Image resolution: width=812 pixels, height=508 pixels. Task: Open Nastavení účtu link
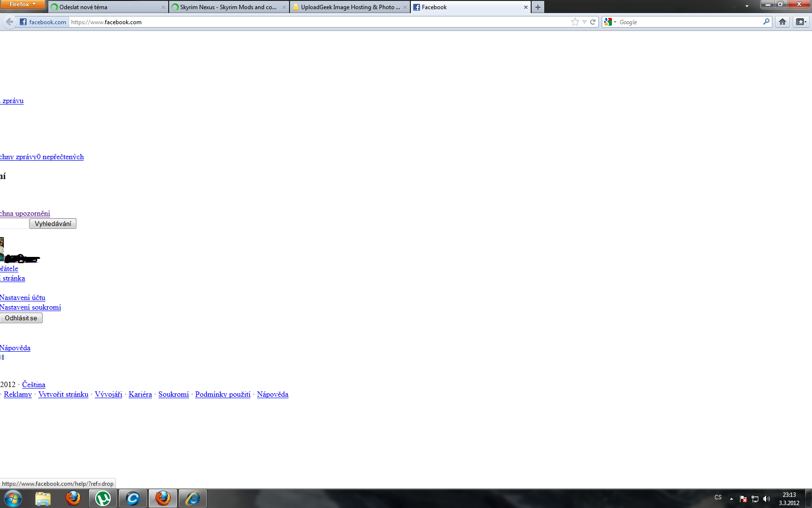(x=23, y=298)
